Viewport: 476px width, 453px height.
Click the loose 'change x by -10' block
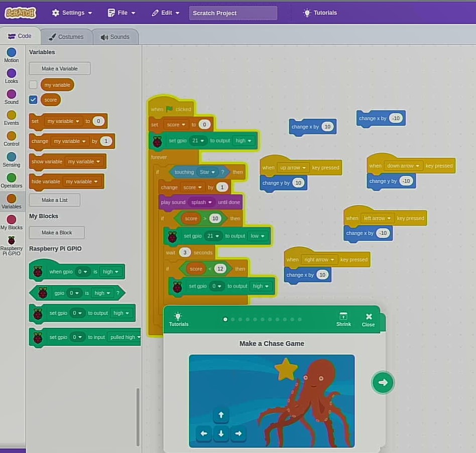point(381,118)
